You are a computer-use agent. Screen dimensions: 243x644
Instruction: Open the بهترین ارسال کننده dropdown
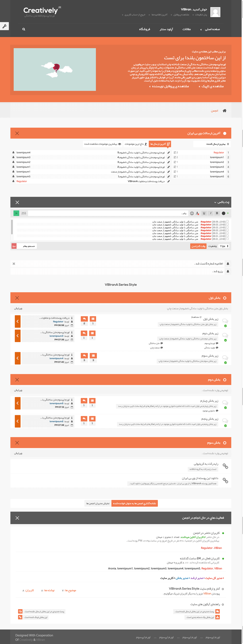click(x=212, y=144)
